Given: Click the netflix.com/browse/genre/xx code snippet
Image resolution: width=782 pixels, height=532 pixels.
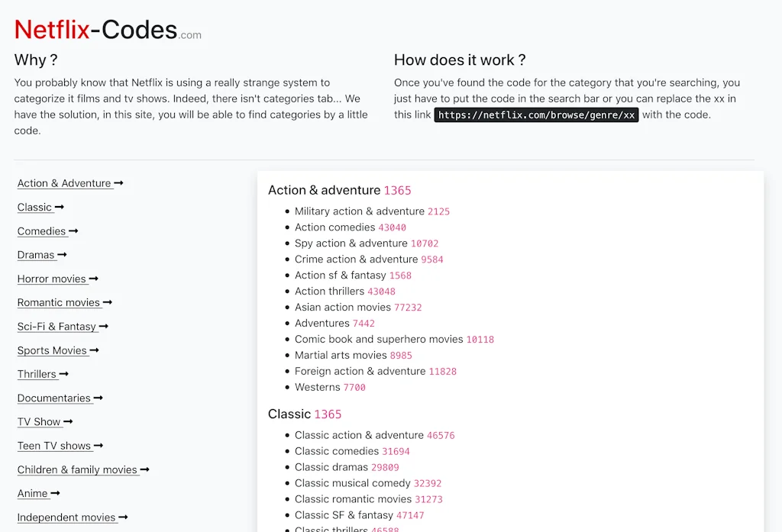Looking at the screenshot, I should pyautogui.click(x=536, y=115).
